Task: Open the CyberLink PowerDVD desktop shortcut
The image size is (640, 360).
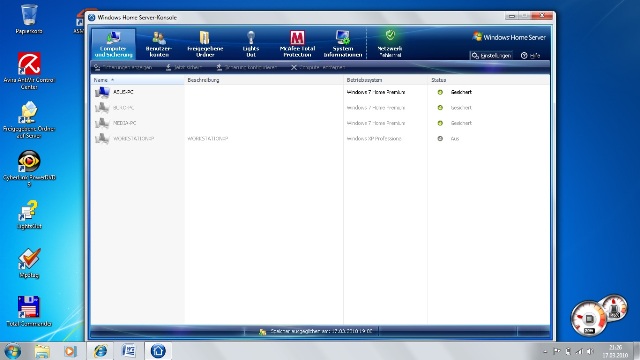Action: point(29,168)
